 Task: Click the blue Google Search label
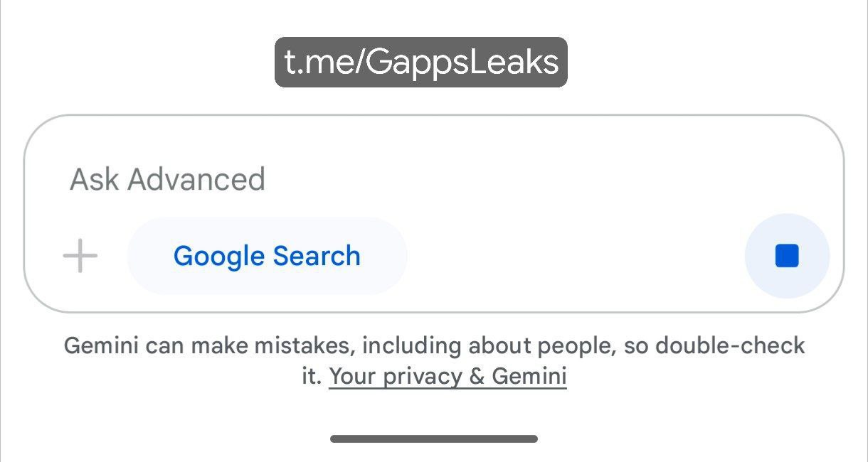(x=267, y=256)
